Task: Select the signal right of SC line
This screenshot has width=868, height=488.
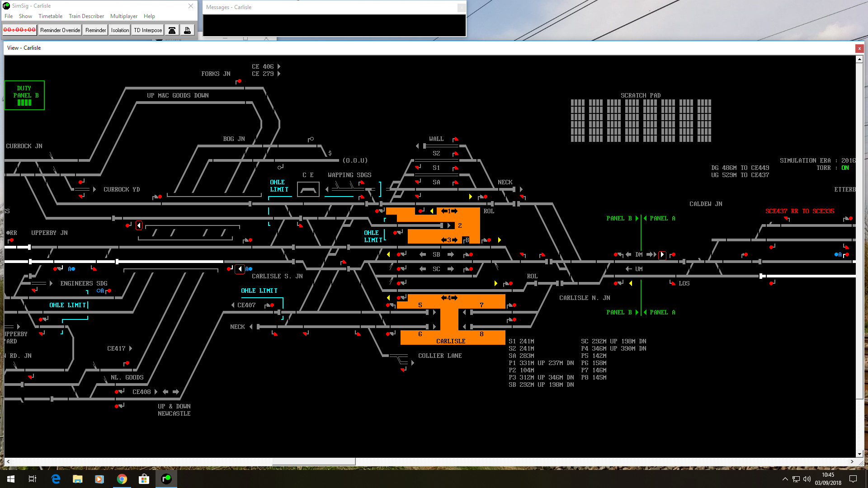Action: pyautogui.click(x=468, y=269)
